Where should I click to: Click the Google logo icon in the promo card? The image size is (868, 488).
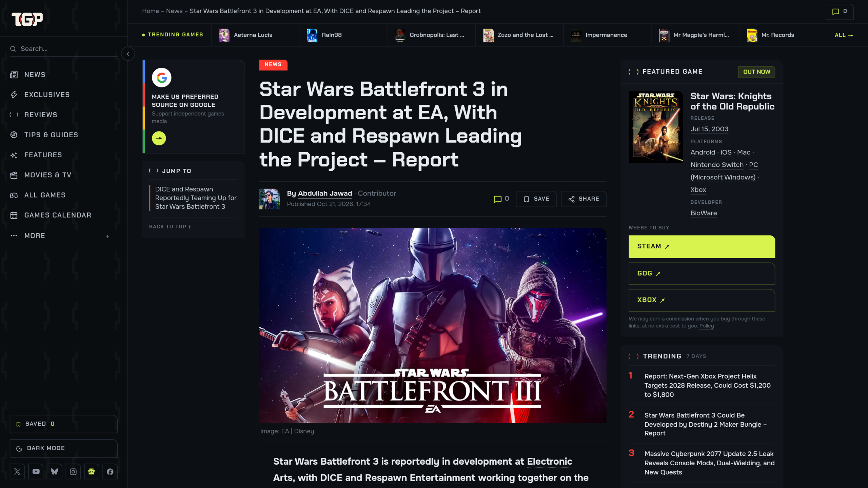pyautogui.click(x=161, y=78)
